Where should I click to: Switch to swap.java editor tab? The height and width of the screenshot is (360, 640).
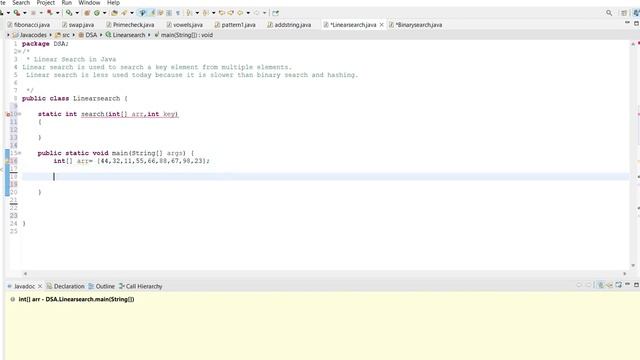78,25
